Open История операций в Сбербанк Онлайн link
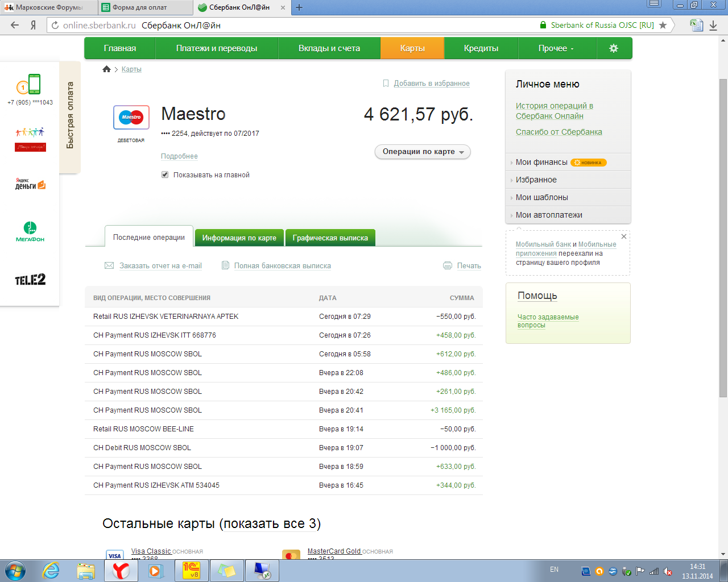The width and height of the screenshot is (728, 582). pos(555,111)
